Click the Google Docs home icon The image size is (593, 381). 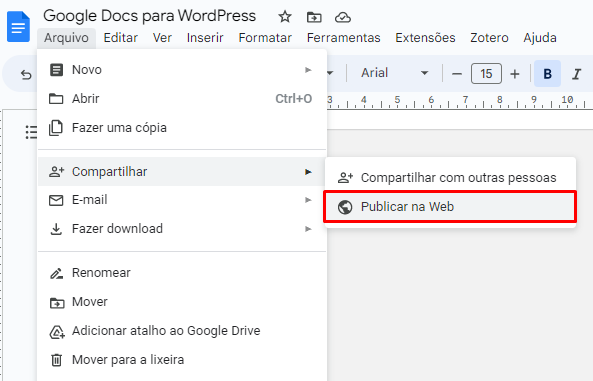[18, 26]
